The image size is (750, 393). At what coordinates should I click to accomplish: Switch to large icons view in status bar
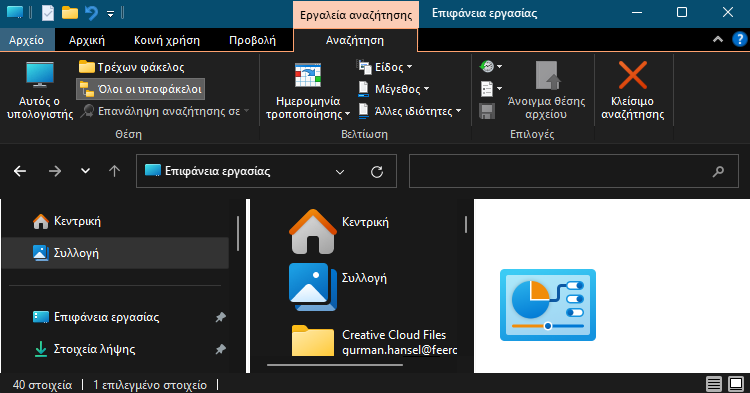coord(736,383)
